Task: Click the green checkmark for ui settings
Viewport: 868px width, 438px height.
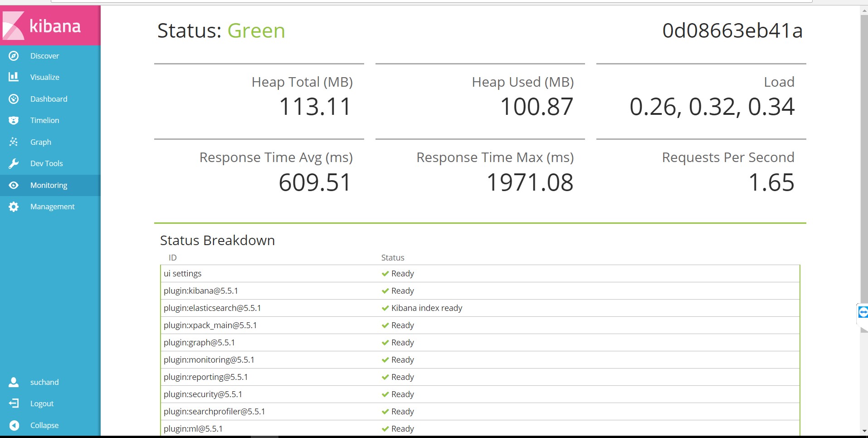Action: coord(385,274)
